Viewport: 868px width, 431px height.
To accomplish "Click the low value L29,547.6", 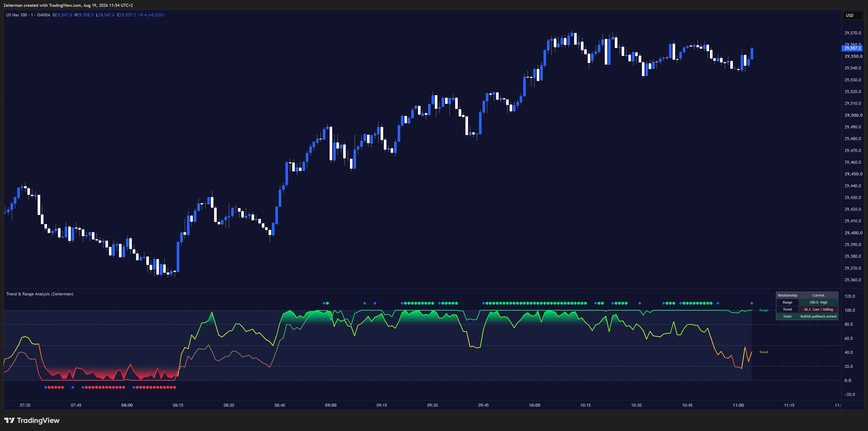I will [x=105, y=15].
